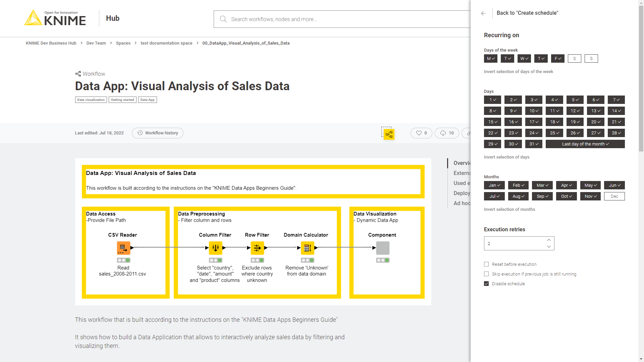
Task: Click the Domain Calculator node icon
Action: (308, 248)
